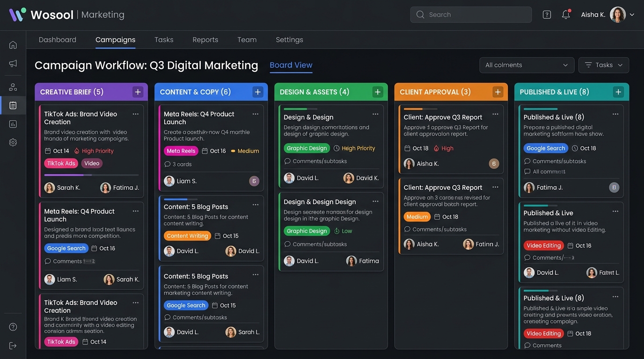644x359 pixels.
Task: Open the help icon beside the search bar
Action: pos(547,14)
